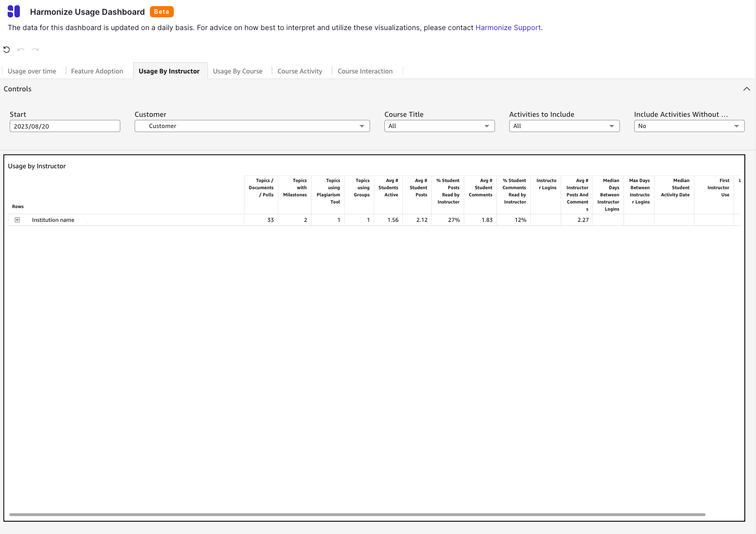Click the reset dashboard icon
The width and height of the screenshot is (756, 534).
coord(7,49)
